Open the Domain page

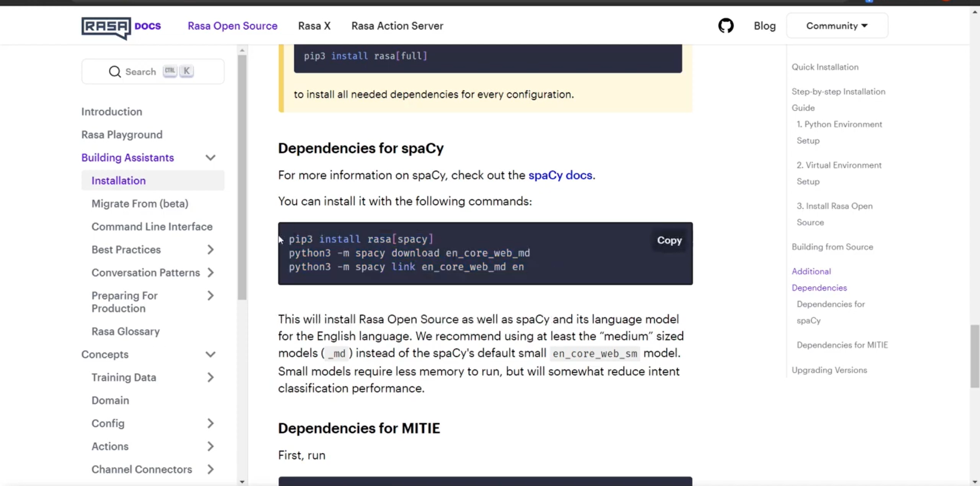tap(110, 400)
